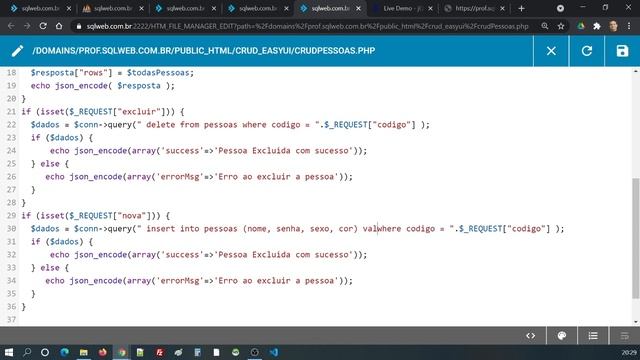Open Chrome from taskbar

tap(122, 352)
